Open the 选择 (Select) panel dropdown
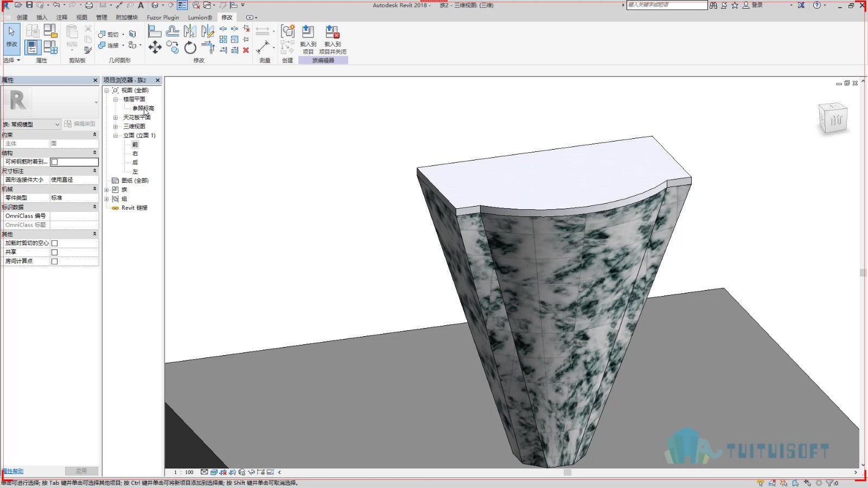 coord(11,60)
